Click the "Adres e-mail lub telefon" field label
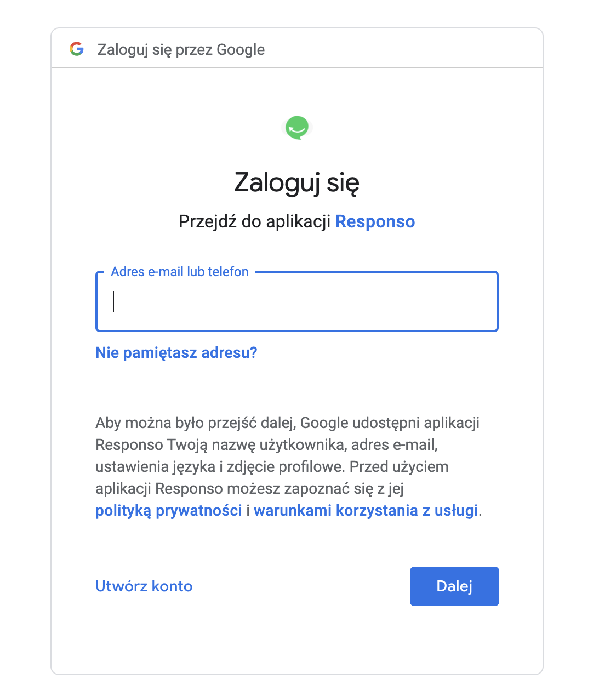 (x=180, y=272)
